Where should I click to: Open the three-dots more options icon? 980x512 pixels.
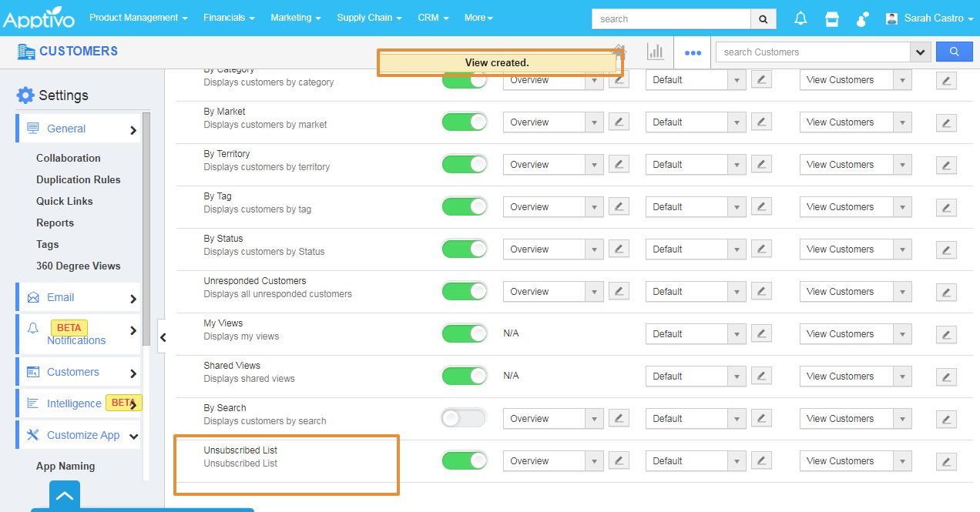pyautogui.click(x=693, y=52)
